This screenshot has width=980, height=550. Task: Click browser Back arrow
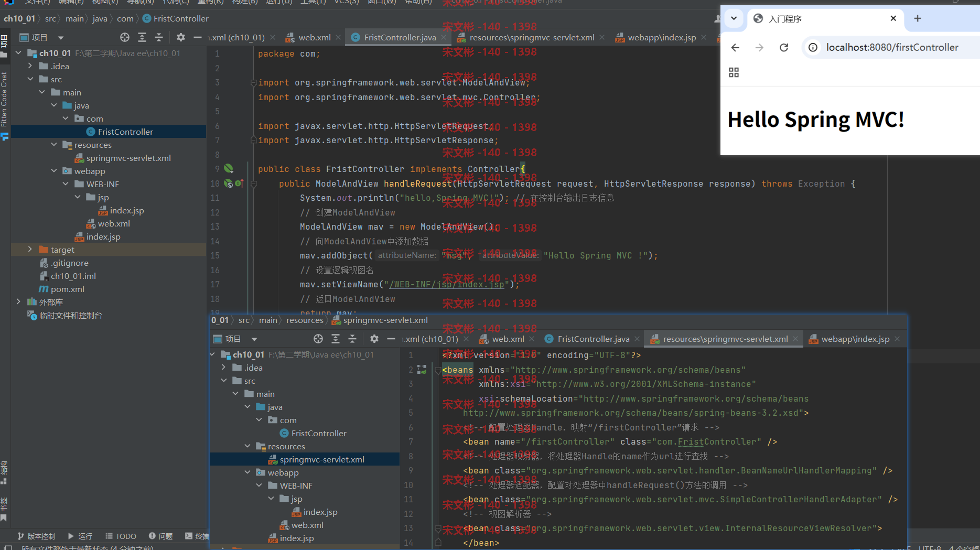[x=735, y=48]
